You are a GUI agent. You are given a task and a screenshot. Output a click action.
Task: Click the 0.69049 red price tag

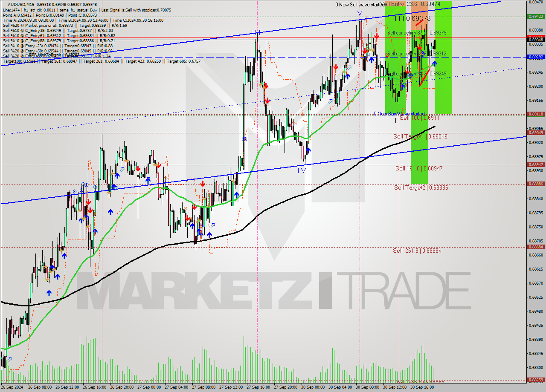click(x=536, y=133)
